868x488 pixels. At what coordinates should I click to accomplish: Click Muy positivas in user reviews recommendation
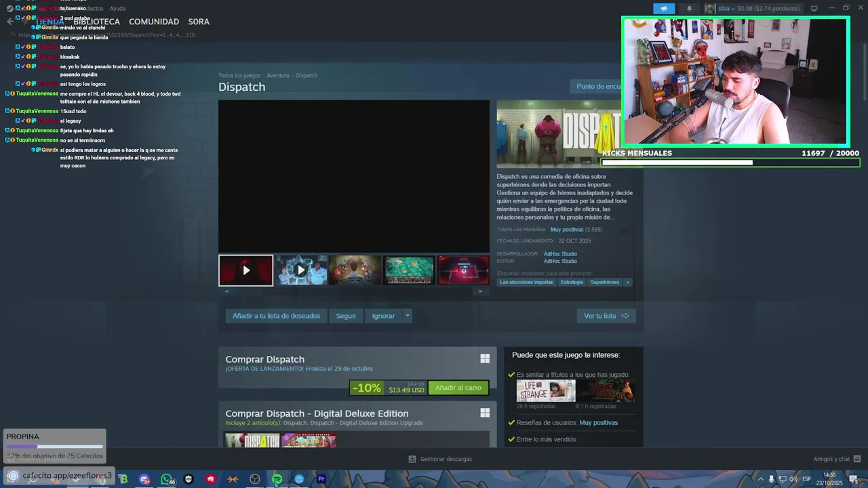(598, 423)
